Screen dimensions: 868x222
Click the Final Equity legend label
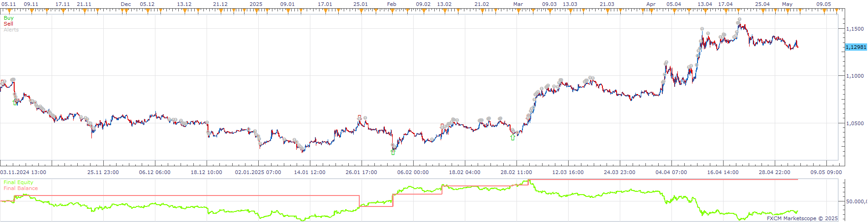[x=18, y=182]
